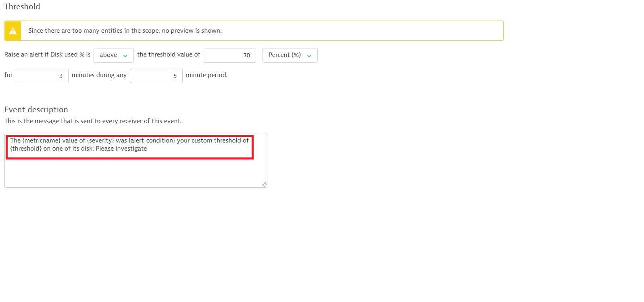Focus the minutes field containing 3
Screen dimensions: 644x302
click(42, 76)
